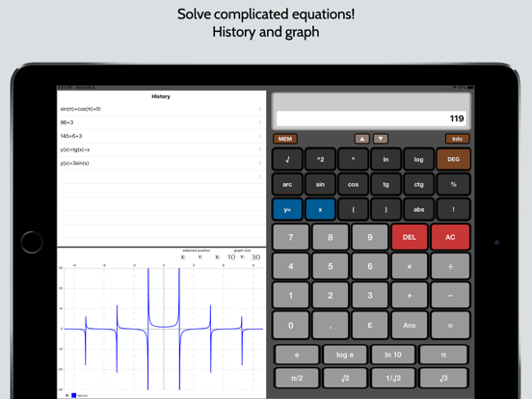The image size is (532, 399).
Task: Tap the equals = key
Action: (x=450, y=325)
